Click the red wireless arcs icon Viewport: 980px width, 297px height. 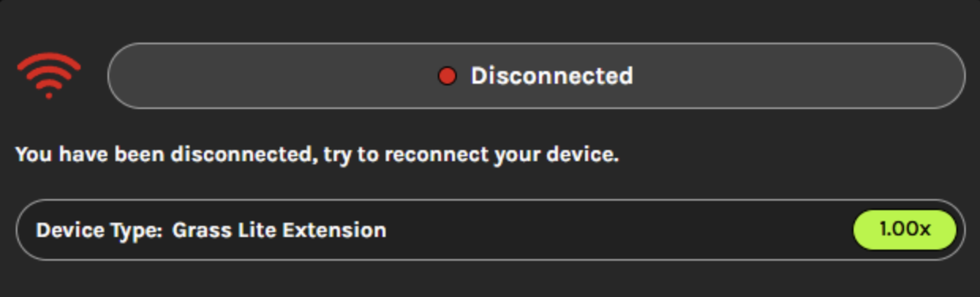(49, 75)
